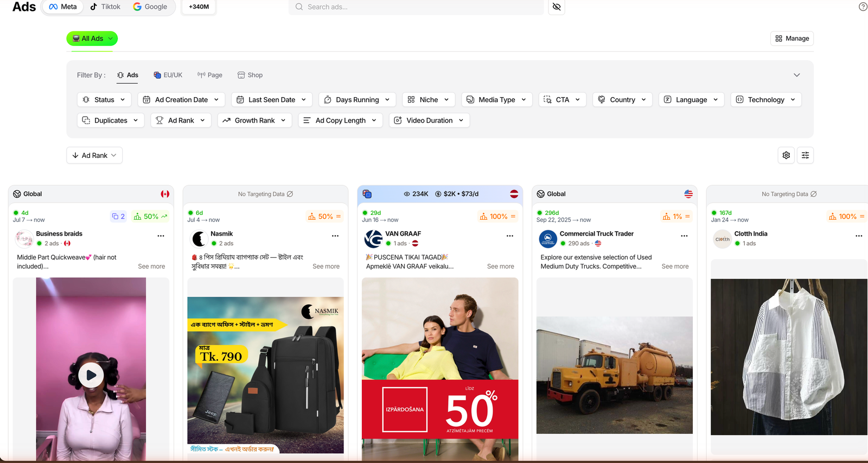868x463 pixels.
Task: Open the three-dot menu for Commercial Truck Trader
Action: pos(684,236)
